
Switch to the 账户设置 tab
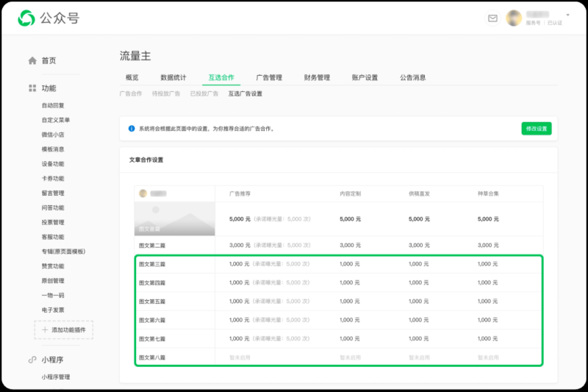pyautogui.click(x=365, y=78)
